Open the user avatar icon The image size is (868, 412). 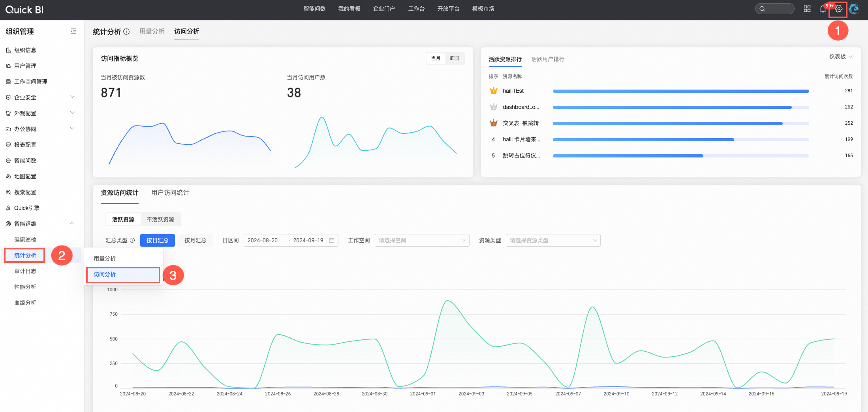point(854,9)
